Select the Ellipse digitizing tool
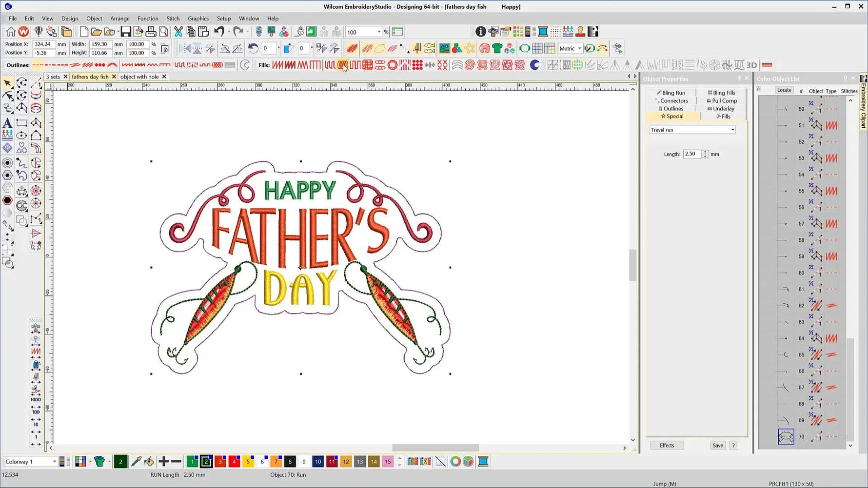868x488 pixels. (22, 136)
